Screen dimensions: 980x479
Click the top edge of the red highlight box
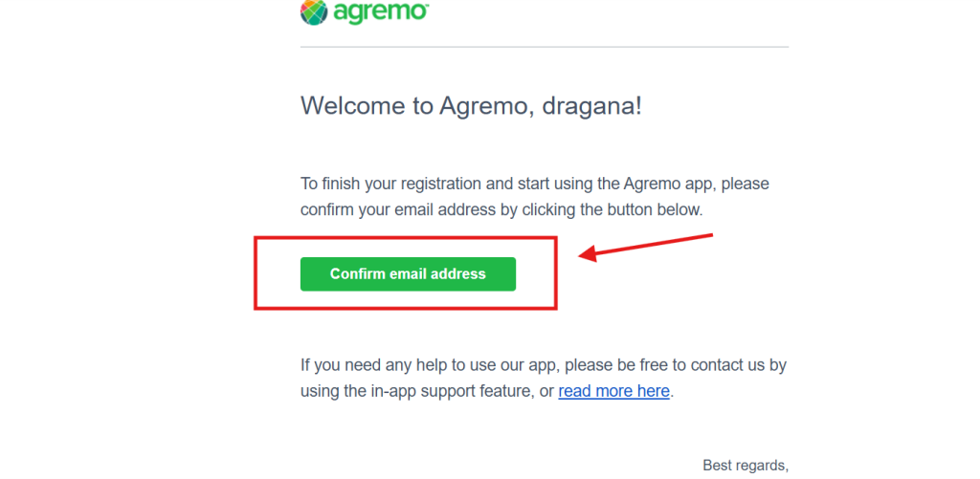click(x=405, y=236)
